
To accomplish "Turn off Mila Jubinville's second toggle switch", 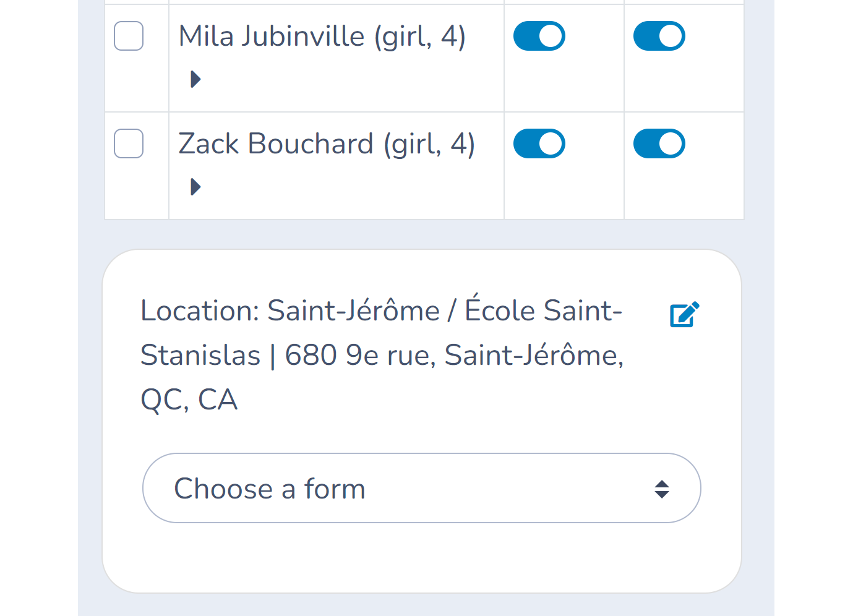I will 659,36.
